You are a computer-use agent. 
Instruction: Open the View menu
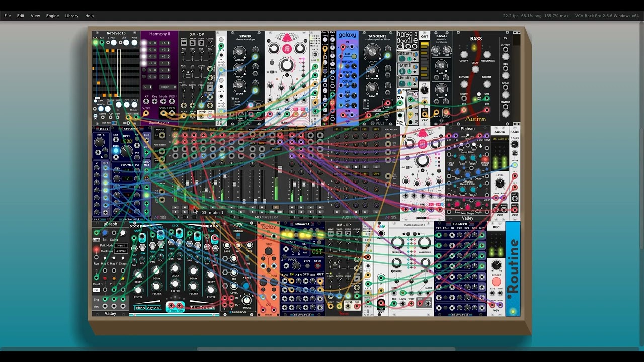[35, 16]
